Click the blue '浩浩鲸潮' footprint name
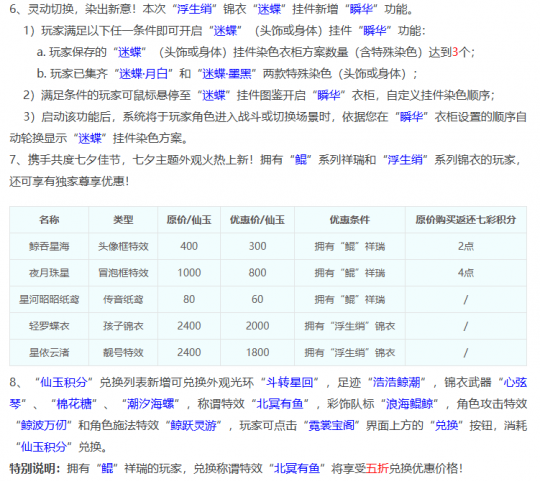Image resolution: width=540 pixels, height=481 pixels. coord(396,383)
